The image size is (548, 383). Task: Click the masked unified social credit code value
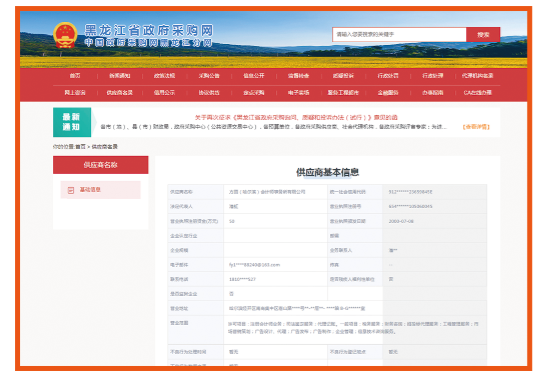(410, 192)
